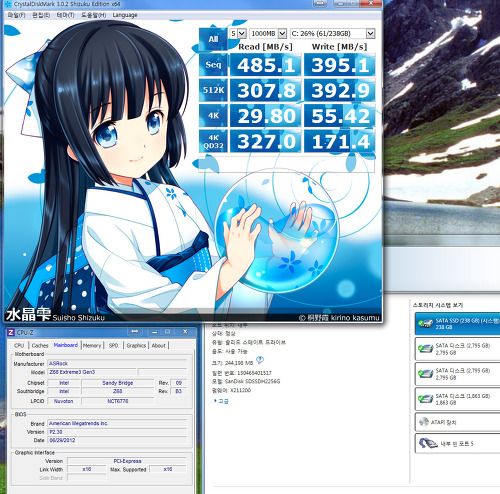This screenshot has height=494, width=500.
Task: Click the Seq write value 395.1
Action: click(340, 65)
